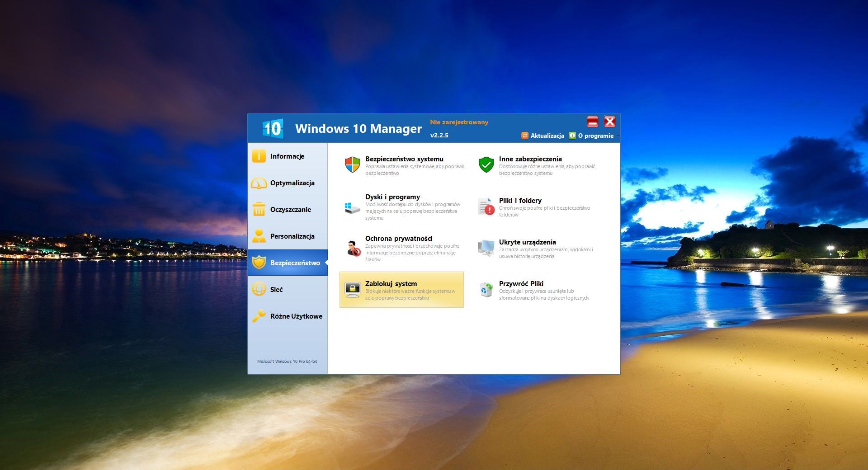Open Pliki i foldery document icon
This screenshot has height=470, width=868.
(x=486, y=207)
